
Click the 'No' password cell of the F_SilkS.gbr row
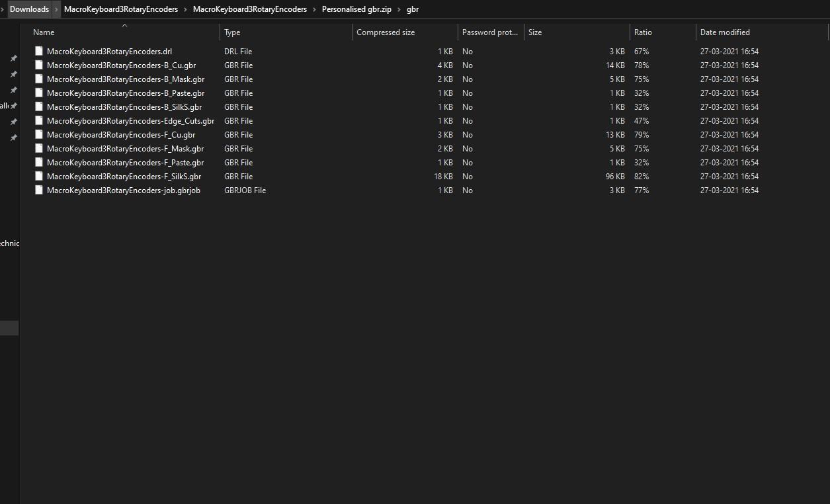pos(468,176)
